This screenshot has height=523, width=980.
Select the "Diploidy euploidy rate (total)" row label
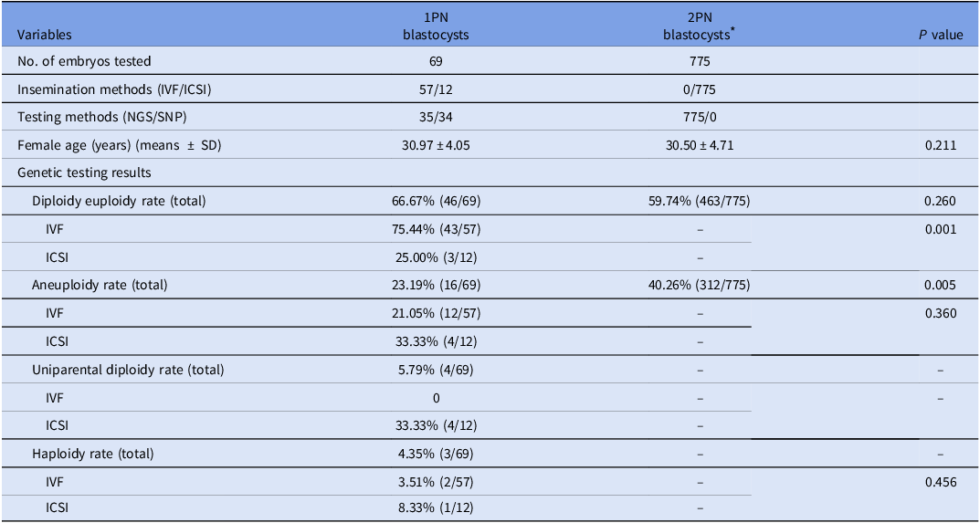pyautogui.click(x=119, y=201)
